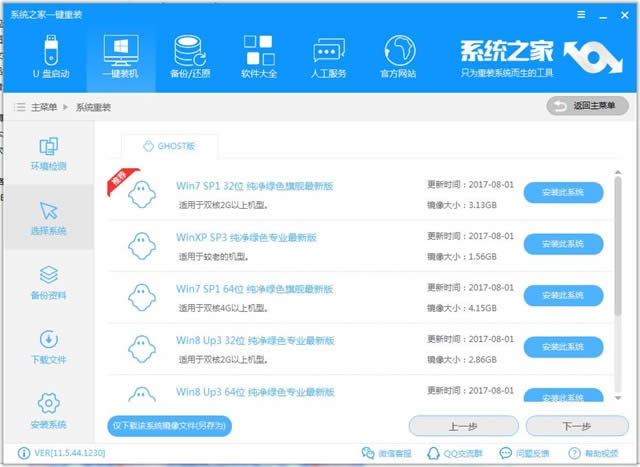Click 适用于较老的机型 description
This screenshot has height=467, width=640.
(x=213, y=256)
